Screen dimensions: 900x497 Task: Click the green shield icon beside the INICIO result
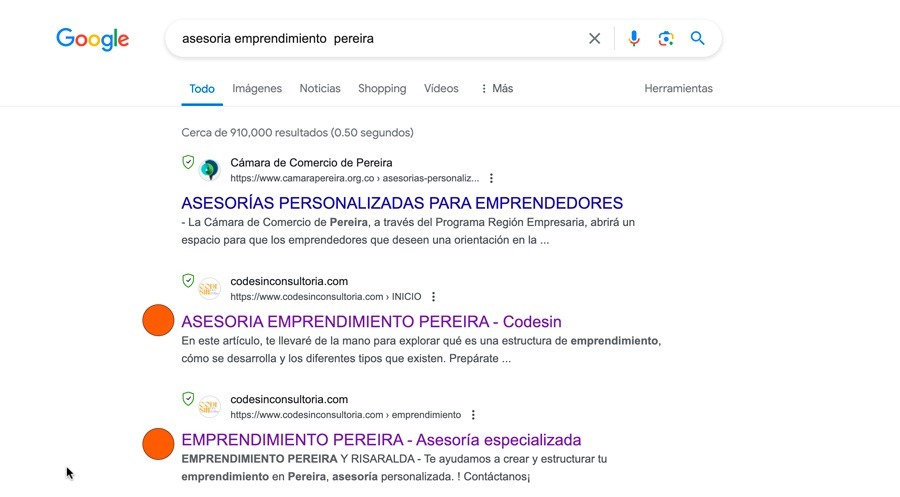pos(188,281)
